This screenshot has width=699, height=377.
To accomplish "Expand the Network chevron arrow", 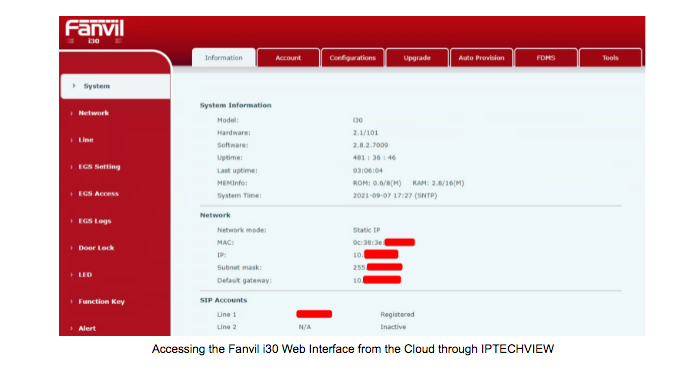I will (x=71, y=113).
